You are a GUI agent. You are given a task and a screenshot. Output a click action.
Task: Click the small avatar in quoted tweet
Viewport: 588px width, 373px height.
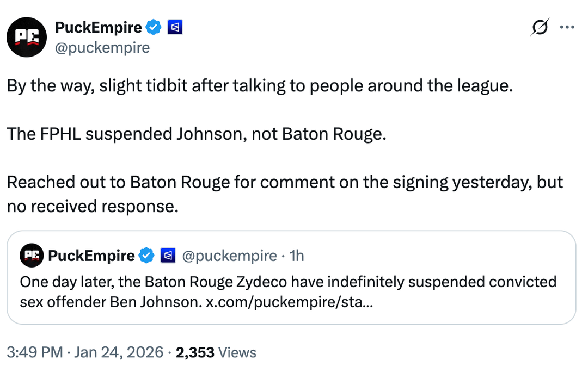32,255
